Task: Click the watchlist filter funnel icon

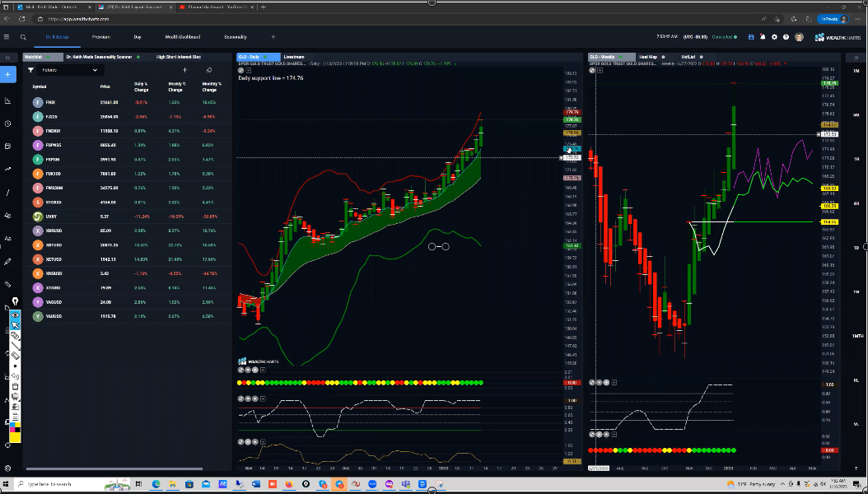Action: tap(31, 70)
